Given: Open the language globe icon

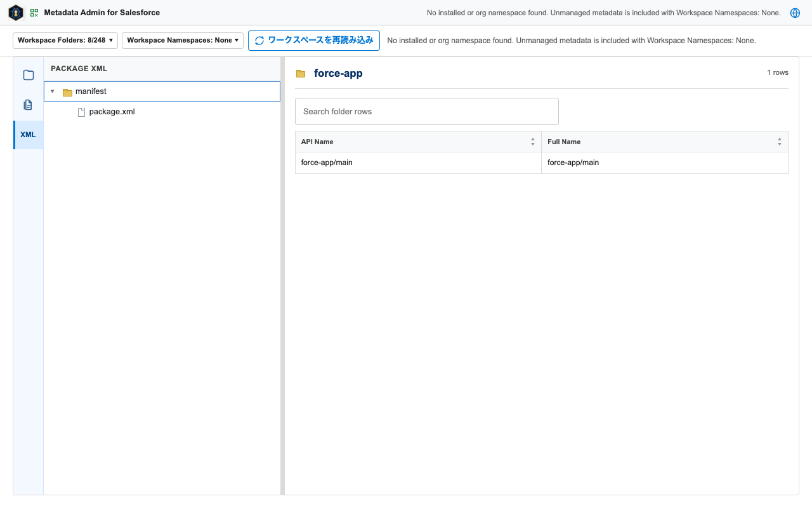Looking at the screenshot, I should [795, 13].
